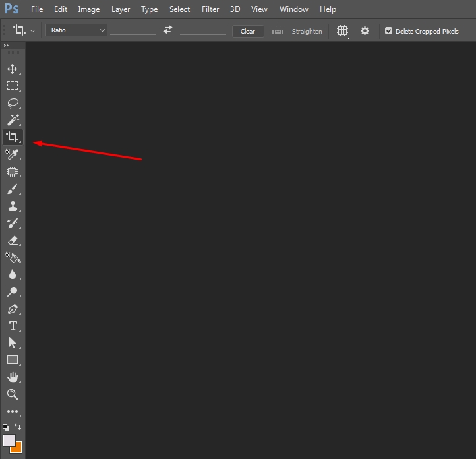The image size is (476, 459).
Task: Open the View menu
Action: tap(259, 9)
